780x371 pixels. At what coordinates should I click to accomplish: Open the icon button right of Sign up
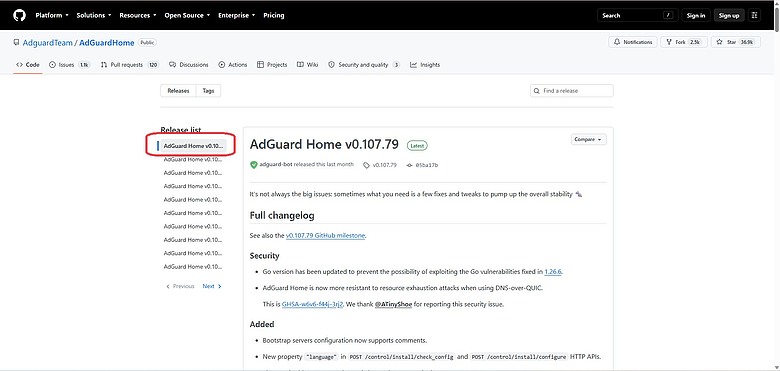click(x=755, y=15)
